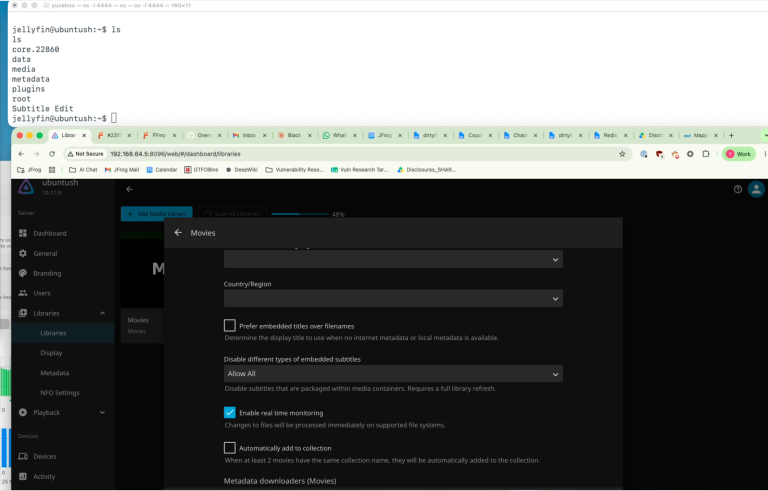Go to Branding in the sidebar
768x491 pixels.
[x=47, y=273]
